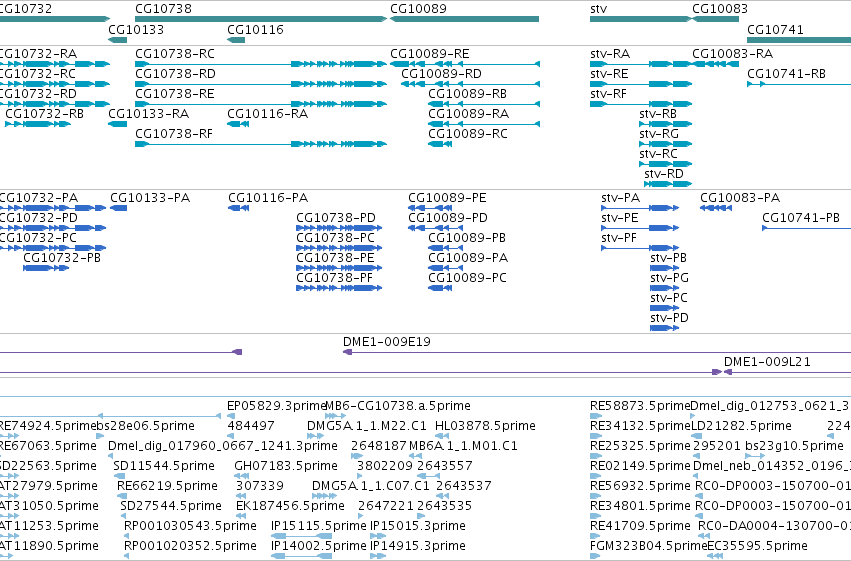Select the stv-RA transcript label
Viewport: 851px width, 561px height.
610,54
